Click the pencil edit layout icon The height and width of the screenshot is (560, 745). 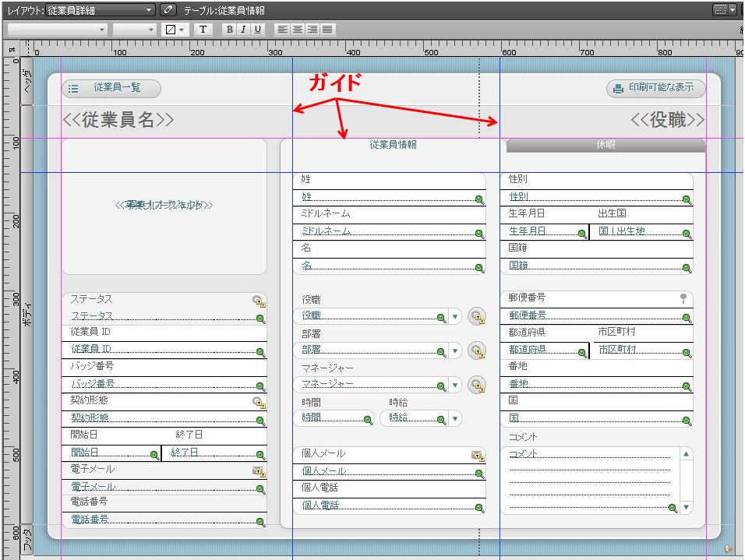pyautogui.click(x=168, y=10)
